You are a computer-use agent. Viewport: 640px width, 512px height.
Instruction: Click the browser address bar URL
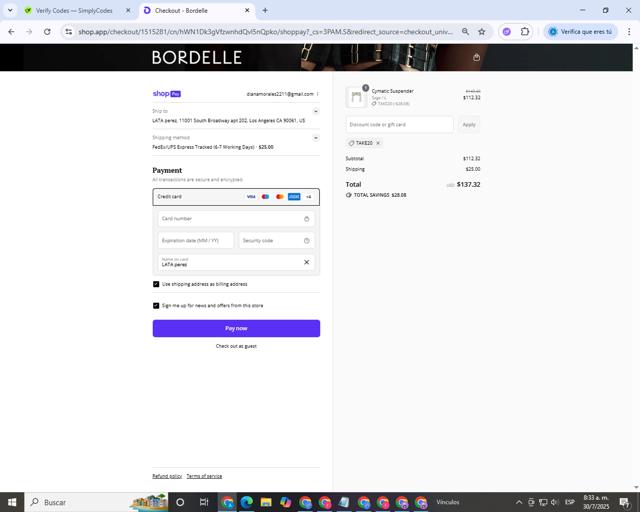pyautogui.click(x=265, y=31)
